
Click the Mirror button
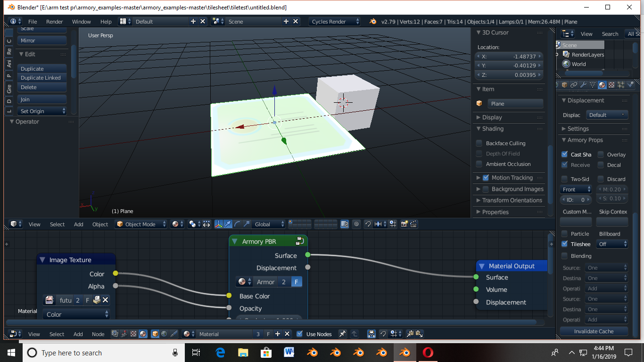(42, 41)
